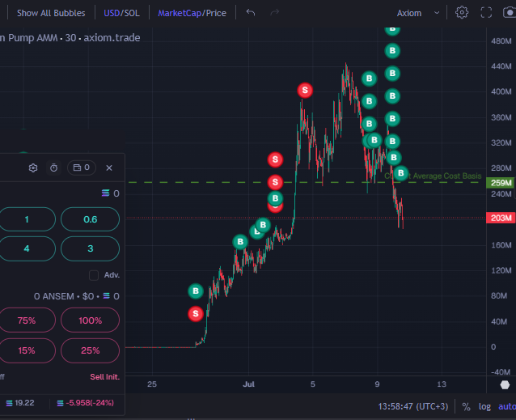Screen dimensions: 516x420
Task: Buy 1 SOL preset button
Action: pos(27,219)
